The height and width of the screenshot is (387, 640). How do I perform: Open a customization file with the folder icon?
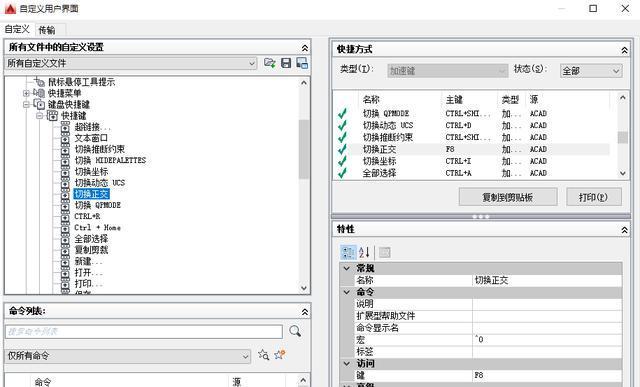coord(269,63)
